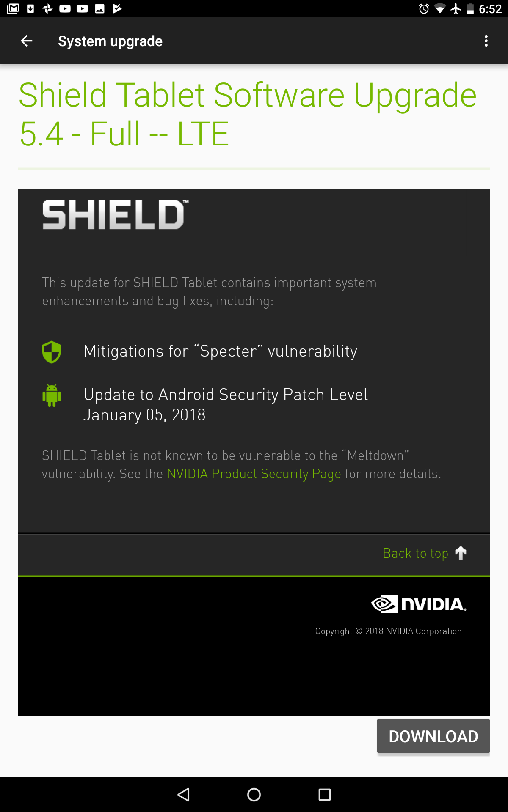Click the green shield security icon

52,352
